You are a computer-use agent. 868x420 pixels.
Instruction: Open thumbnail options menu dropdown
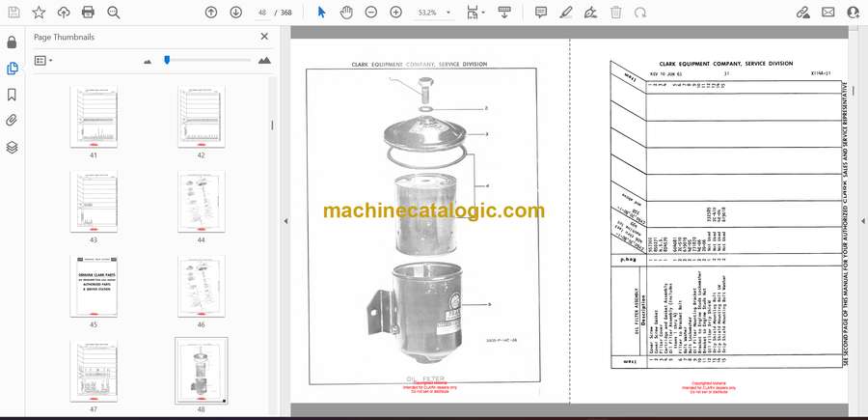pyautogui.click(x=43, y=61)
